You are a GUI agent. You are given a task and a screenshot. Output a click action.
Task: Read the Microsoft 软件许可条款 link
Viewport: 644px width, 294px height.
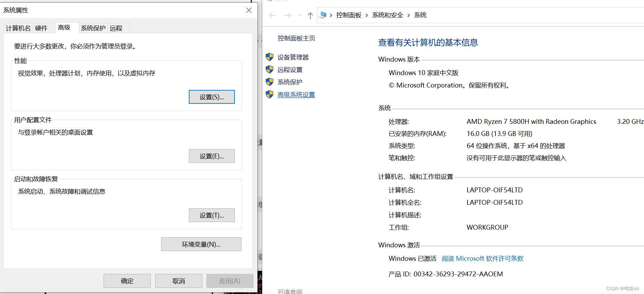click(483, 258)
